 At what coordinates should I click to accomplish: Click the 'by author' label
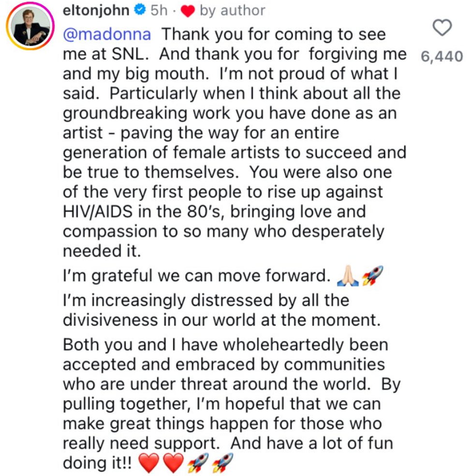pos(232,11)
